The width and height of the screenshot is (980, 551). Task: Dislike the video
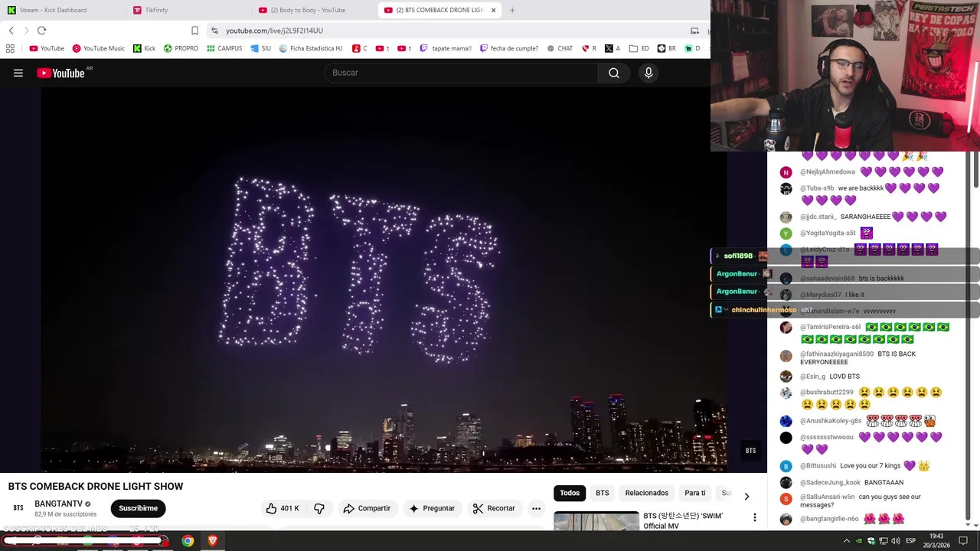319,508
